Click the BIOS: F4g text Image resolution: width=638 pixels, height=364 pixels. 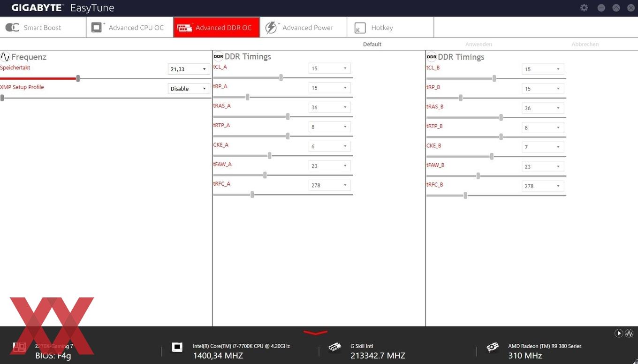53,356
